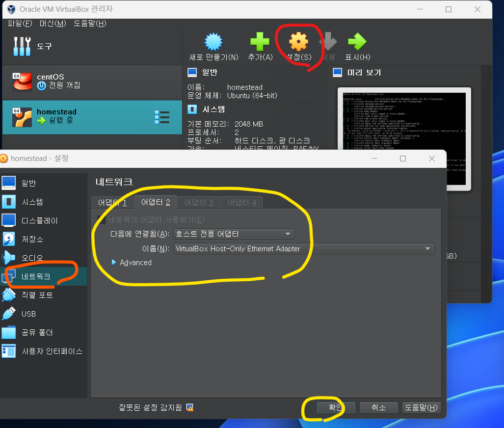Screen dimensions: 504x428
Task: Switch to Adapter 3 (어댑터 3) tab
Action: [199, 202]
